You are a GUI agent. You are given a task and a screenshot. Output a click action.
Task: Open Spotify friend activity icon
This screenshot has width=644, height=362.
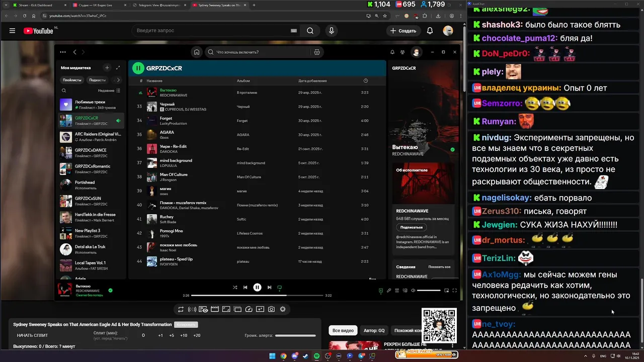click(403, 52)
